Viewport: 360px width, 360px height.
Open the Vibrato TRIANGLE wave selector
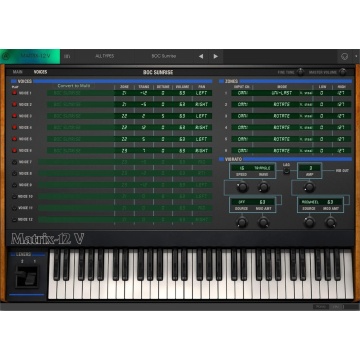click(263, 168)
